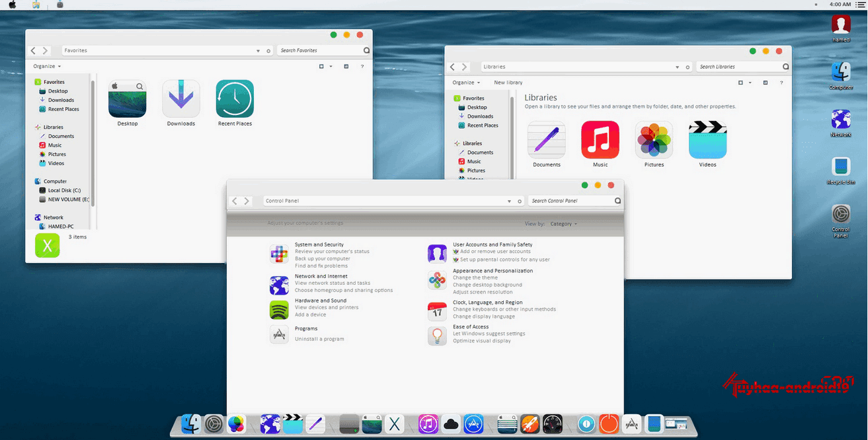Screen dimensions: 868x440
Task: Click Back up your computer link
Action: coord(323,258)
